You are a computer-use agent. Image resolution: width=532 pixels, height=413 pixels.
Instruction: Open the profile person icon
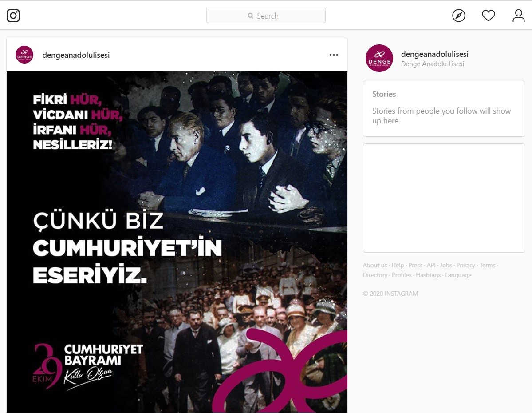click(x=518, y=15)
